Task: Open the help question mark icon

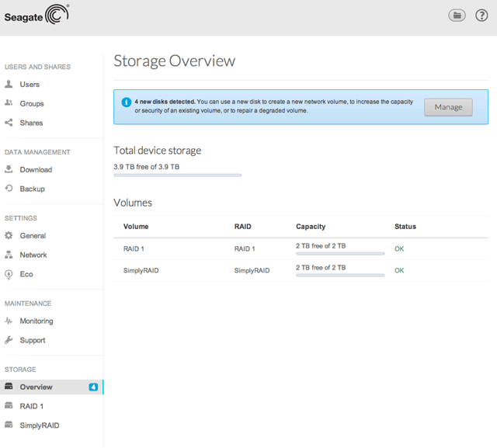Action: 480,16
